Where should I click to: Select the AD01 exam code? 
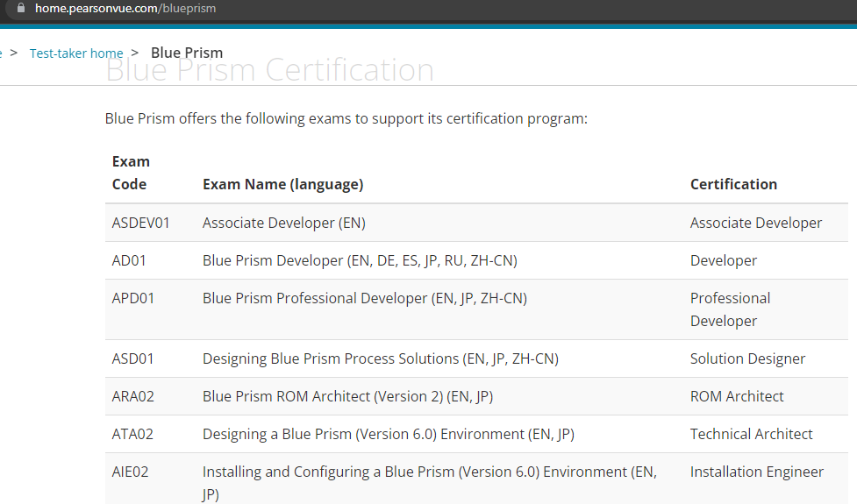[129, 260]
